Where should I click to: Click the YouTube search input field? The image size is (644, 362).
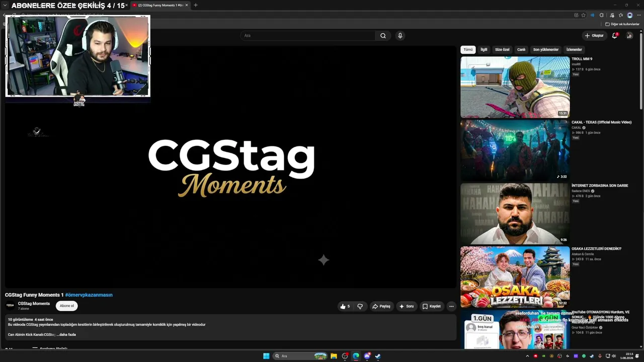[x=307, y=36]
